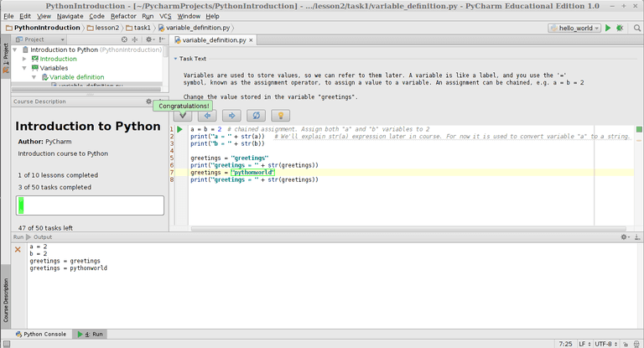Click the green inspection status square in editor
Viewport: 644px width, 348px height.
click(x=639, y=129)
